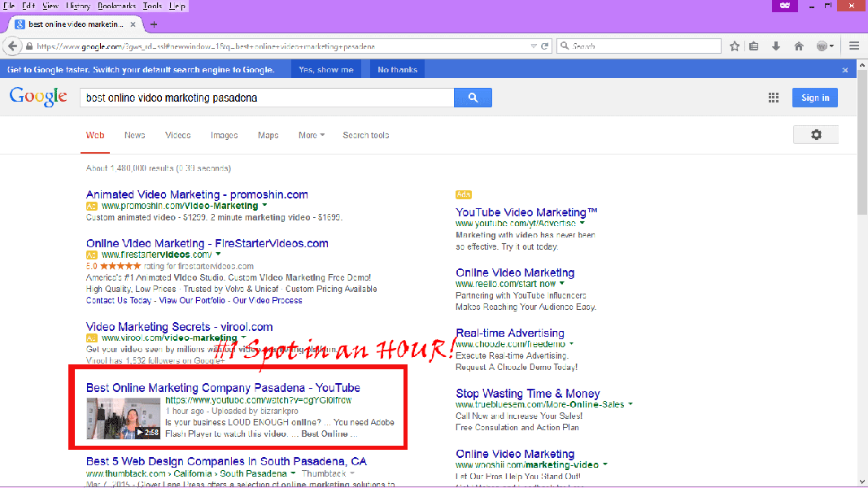Dismiss the Google default search banner
Viewport: 868px width, 488px height.
pyautogui.click(x=844, y=70)
